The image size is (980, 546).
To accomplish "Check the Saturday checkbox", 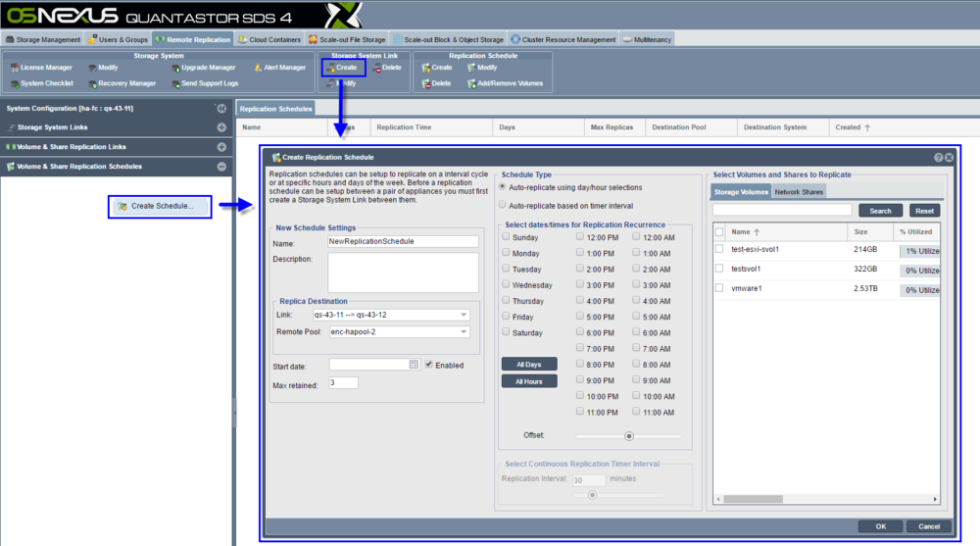I will coord(506,332).
